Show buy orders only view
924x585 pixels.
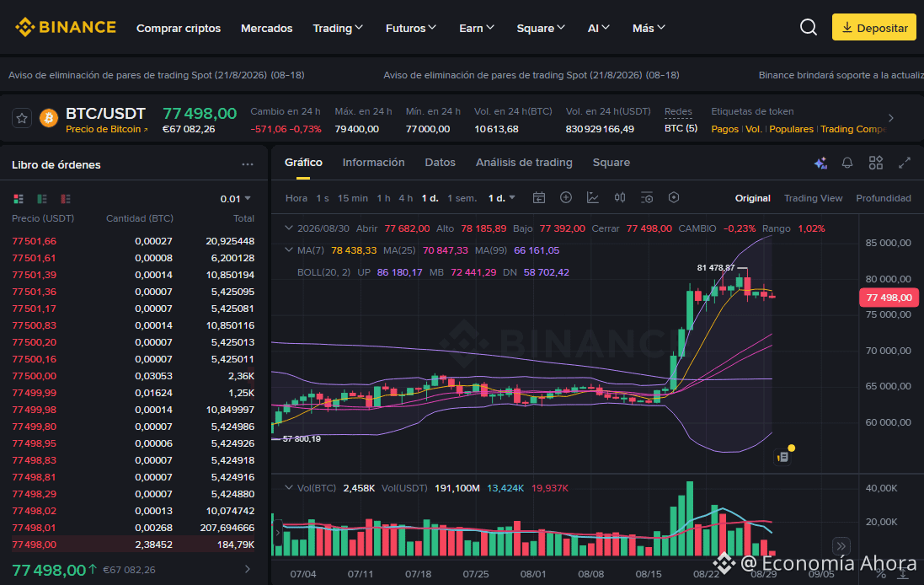42,199
